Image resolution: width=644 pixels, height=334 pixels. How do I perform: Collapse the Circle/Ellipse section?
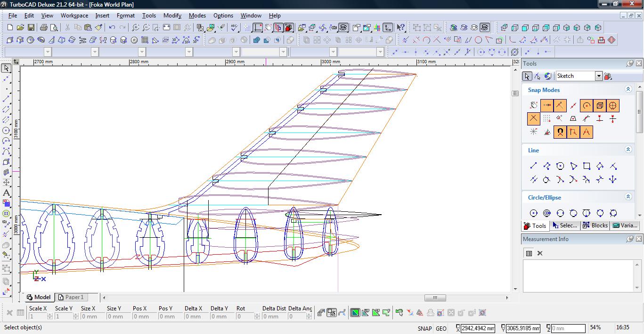coord(628,197)
